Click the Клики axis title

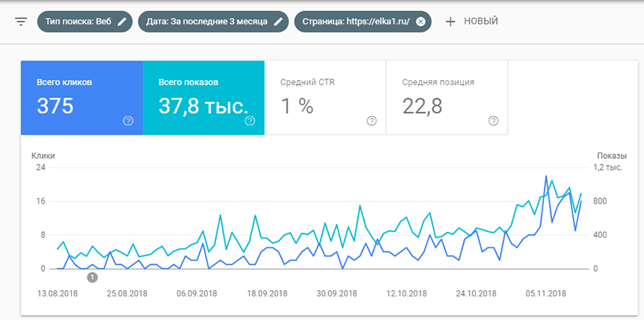click(43, 156)
